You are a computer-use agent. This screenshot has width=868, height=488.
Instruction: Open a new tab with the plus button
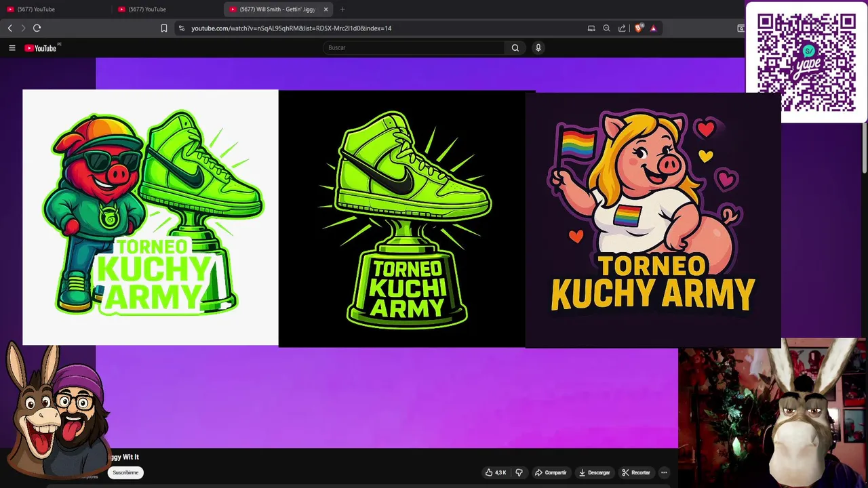coord(342,9)
